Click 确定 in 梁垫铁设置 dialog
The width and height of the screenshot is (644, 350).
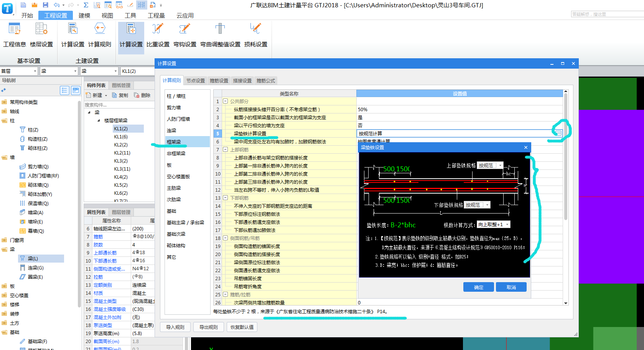coord(479,287)
